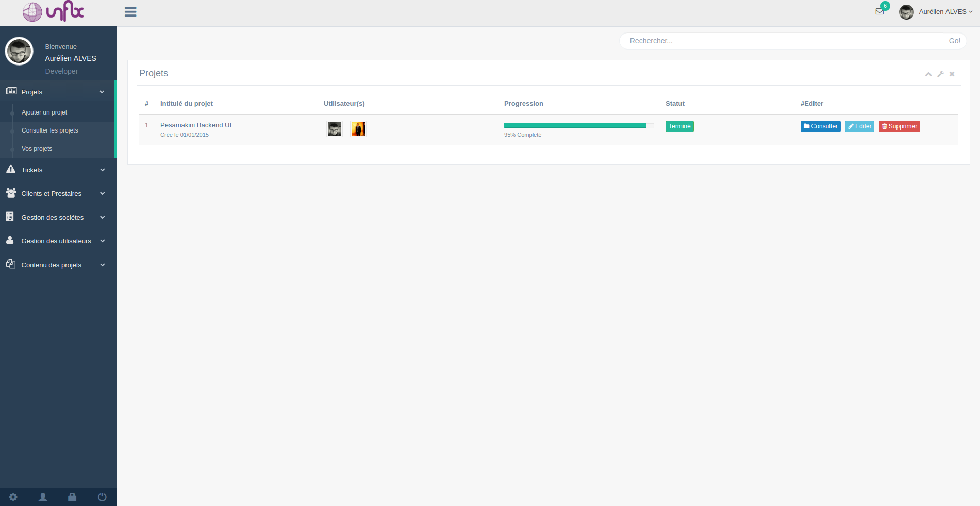Collapse the Projets panel using chevron up
The image size is (980, 506).
(928, 74)
